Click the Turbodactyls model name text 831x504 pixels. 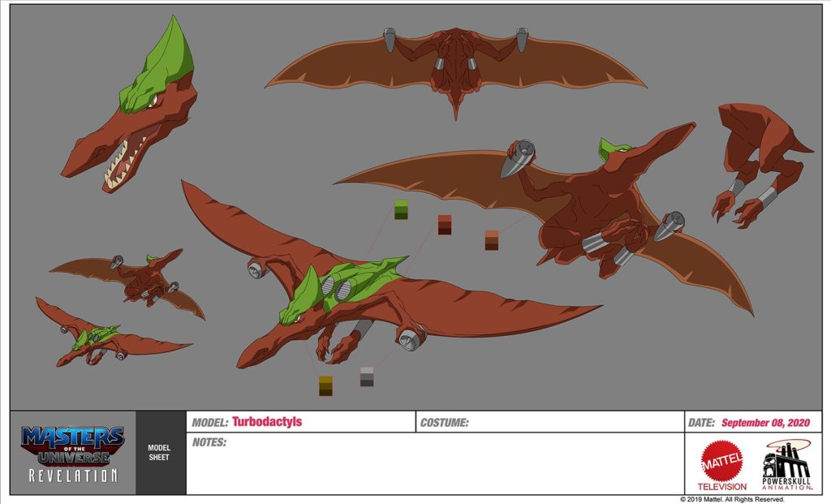click(266, 422)
